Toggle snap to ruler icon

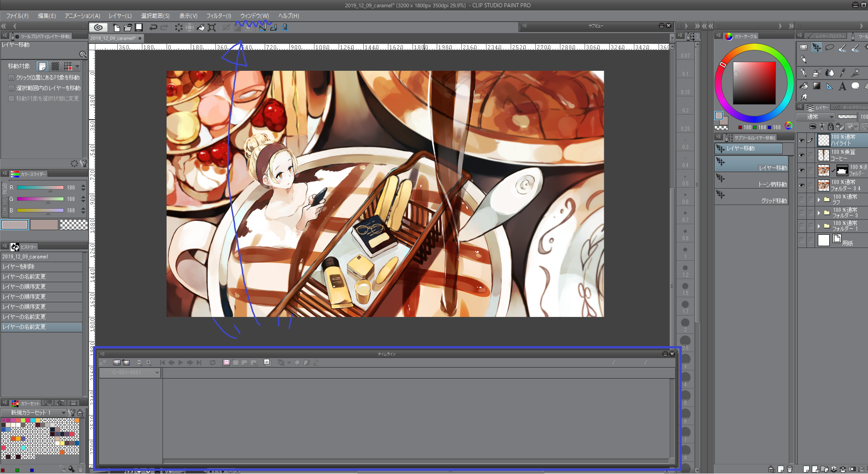[262, 27]
